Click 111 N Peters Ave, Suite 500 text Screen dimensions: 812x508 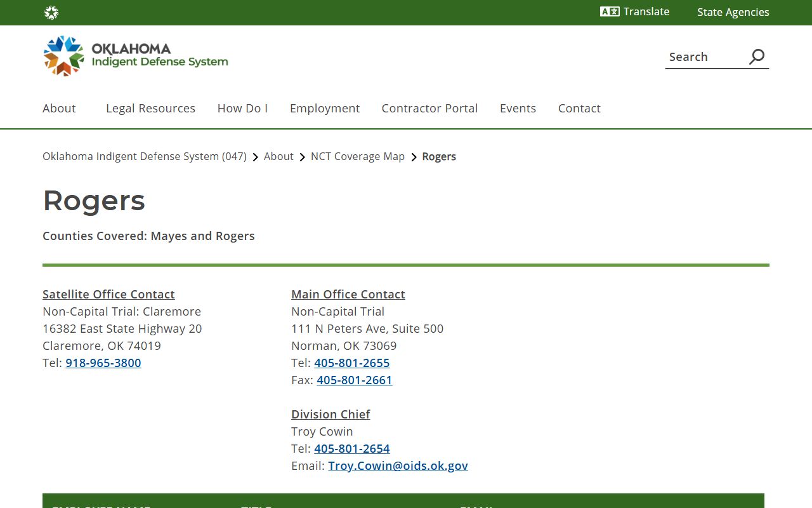coord(367,329)
